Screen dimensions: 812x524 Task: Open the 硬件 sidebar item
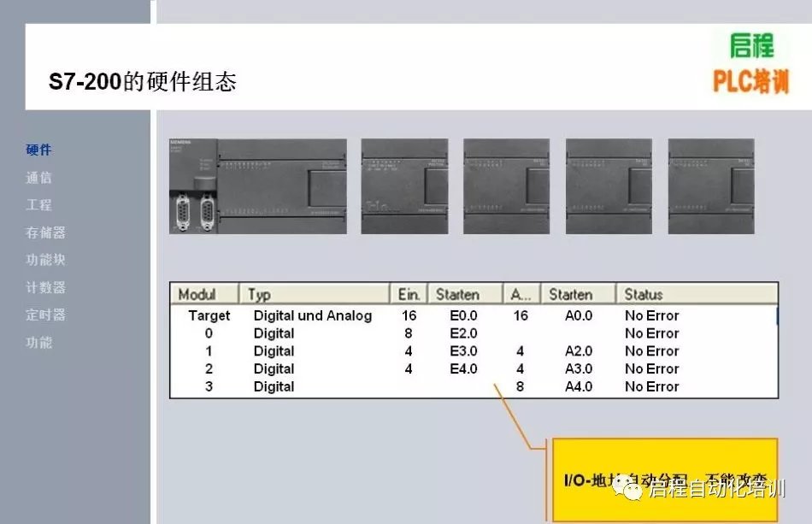(x=38, y=150)
